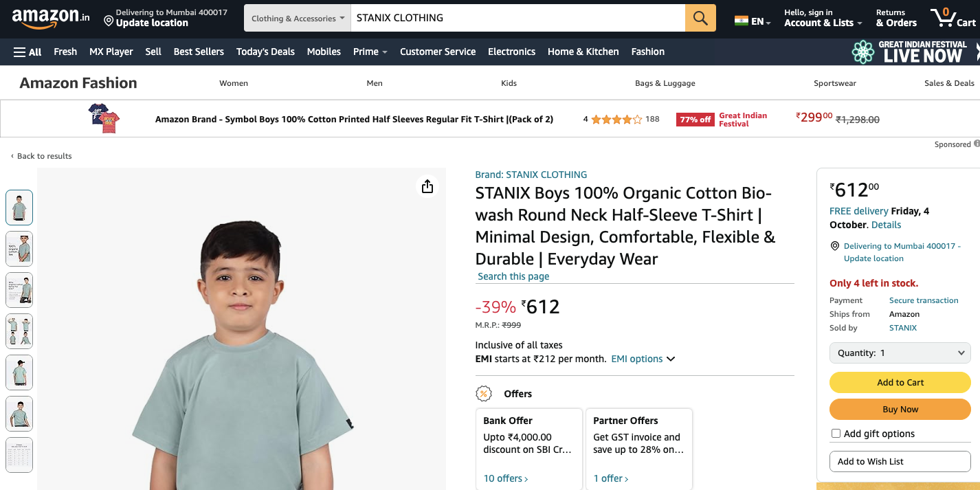Screen dimensions: 980x490
Task: Open Today's Deals in the nav bar
Action: (265, 52)
